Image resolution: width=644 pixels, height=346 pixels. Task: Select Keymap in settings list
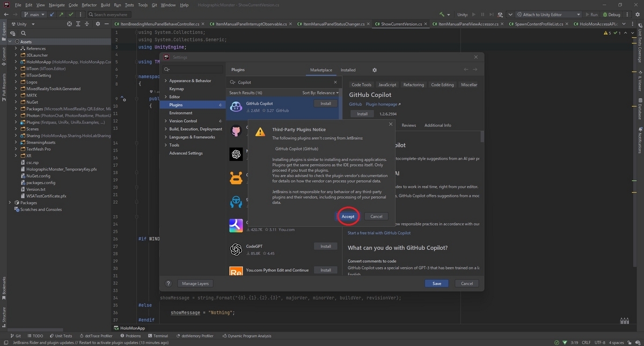[177, 89]
